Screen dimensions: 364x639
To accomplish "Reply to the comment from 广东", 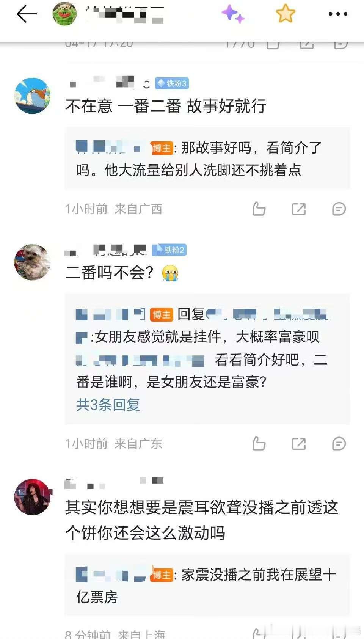I will pyautogui.click(x=339, y=444).
